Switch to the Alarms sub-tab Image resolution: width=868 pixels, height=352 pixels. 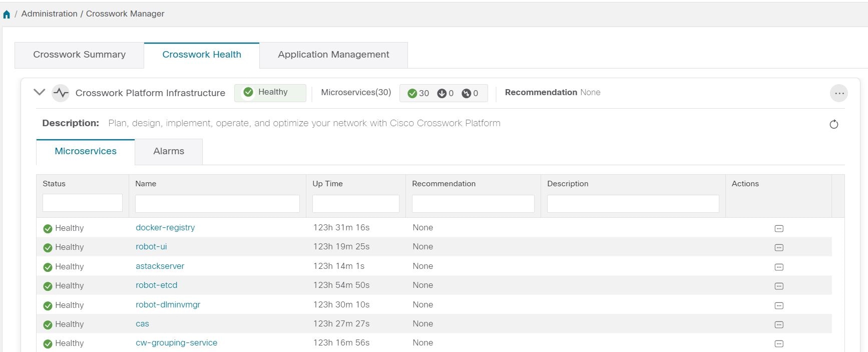(x=169, y=152)
